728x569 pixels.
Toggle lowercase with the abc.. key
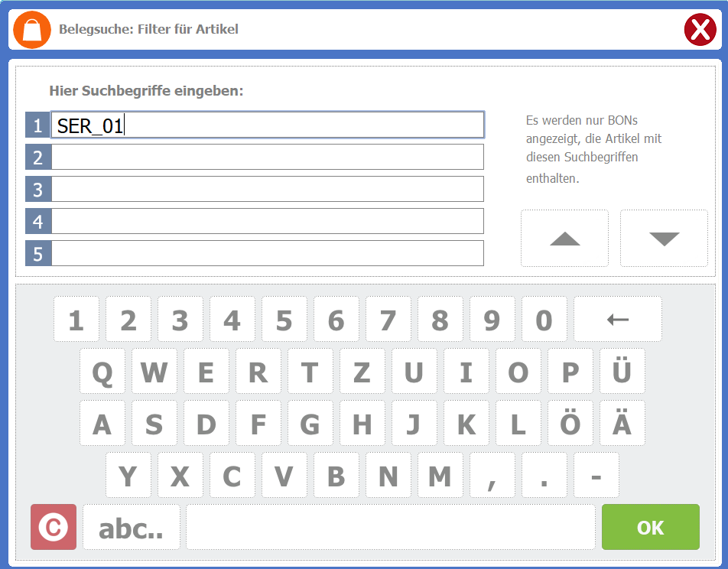(132, 527)
